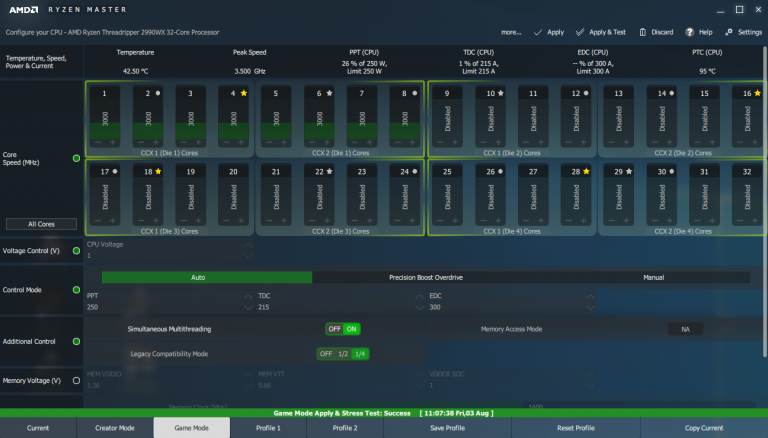Image resolution: width=768 pixels, height=438 pixels.
Task: Increase TDC value with up arrow
Action: pos(419,296)
